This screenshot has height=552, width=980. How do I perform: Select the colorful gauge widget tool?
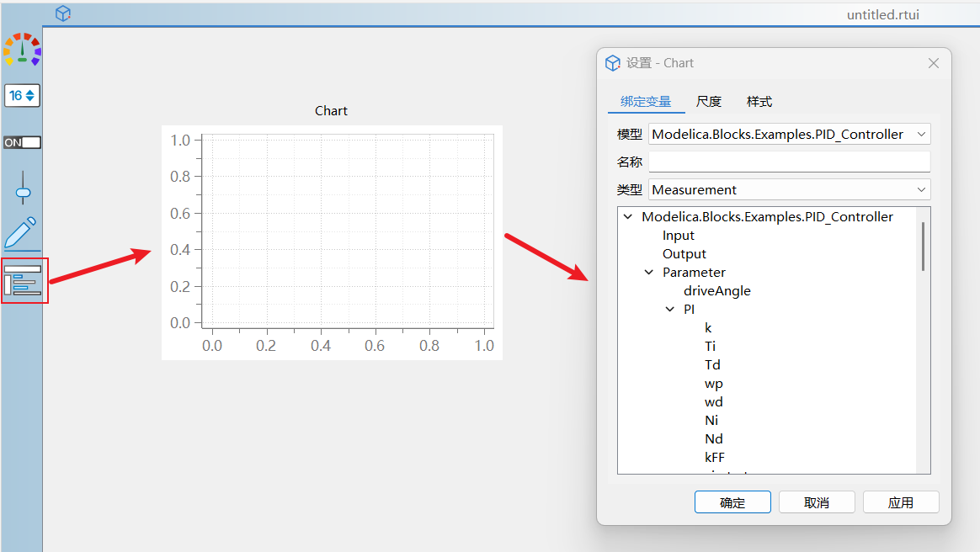[23, 50]
